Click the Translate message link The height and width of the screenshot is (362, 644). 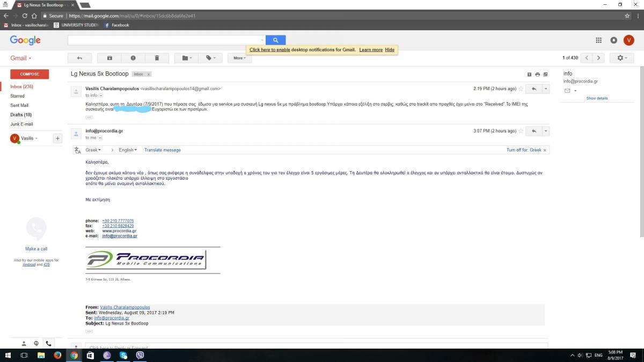click(163, 150)
